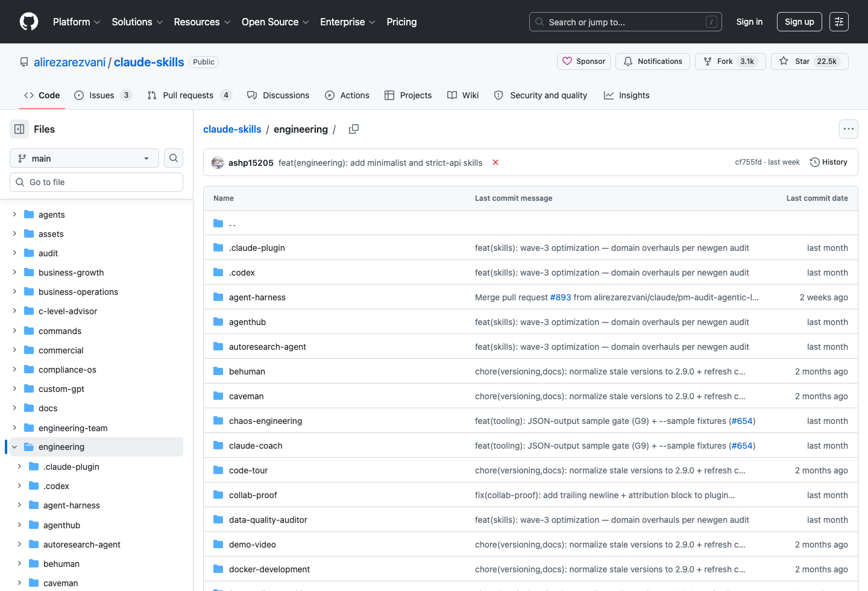Copy the engineering path icon
This screenshot has height=591, width=868.
point(354,129)
